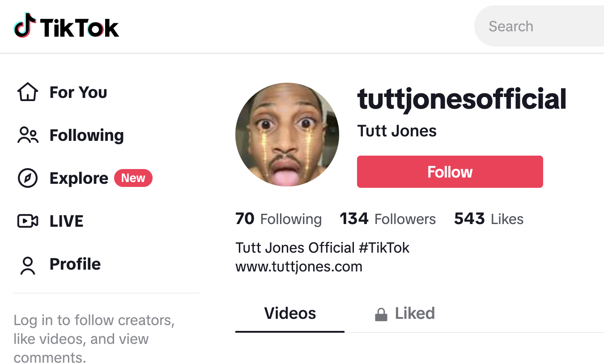View the 70 Following list
Viewport: 604px width, 364px height.
[x=278, y=219]
